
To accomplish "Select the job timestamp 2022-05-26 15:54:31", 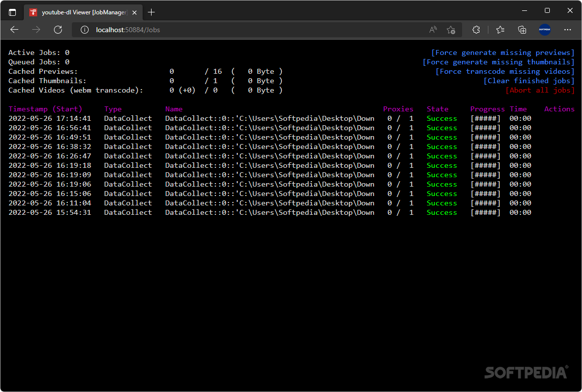I will [x=50, y=212].
